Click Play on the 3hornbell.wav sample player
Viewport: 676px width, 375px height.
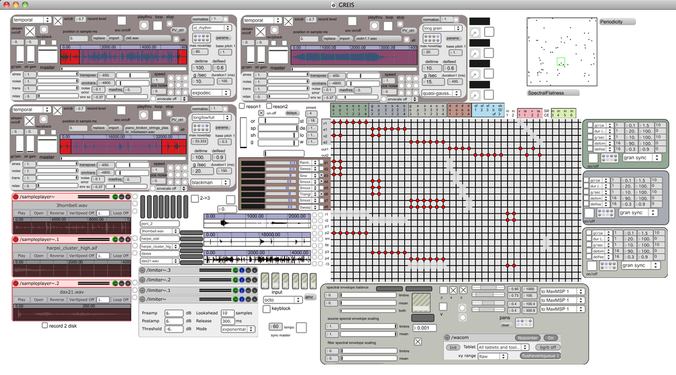22,213
